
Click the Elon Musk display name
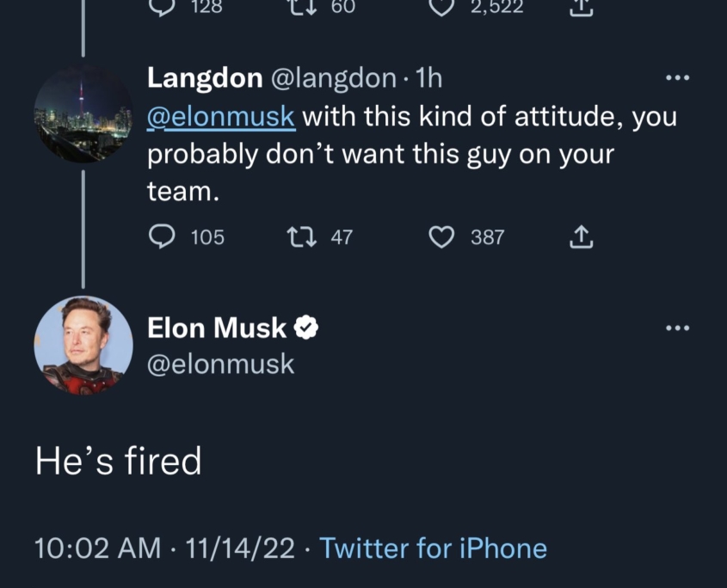coord(217,328)
